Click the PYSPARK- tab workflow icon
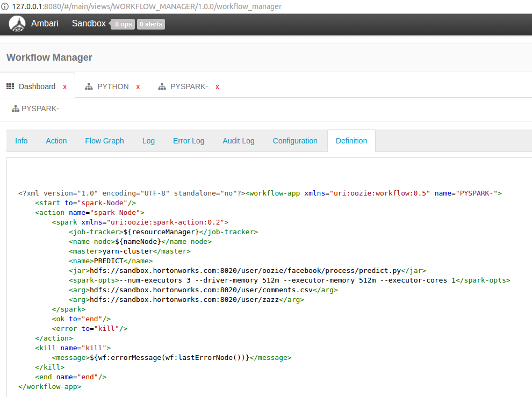The height and width of the screenshot is (397, 532). (x=162, y=86)
